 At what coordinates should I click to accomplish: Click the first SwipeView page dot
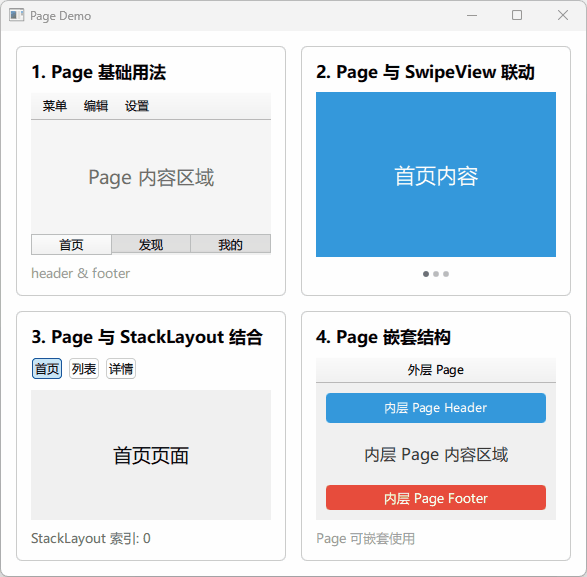[426, 274]
